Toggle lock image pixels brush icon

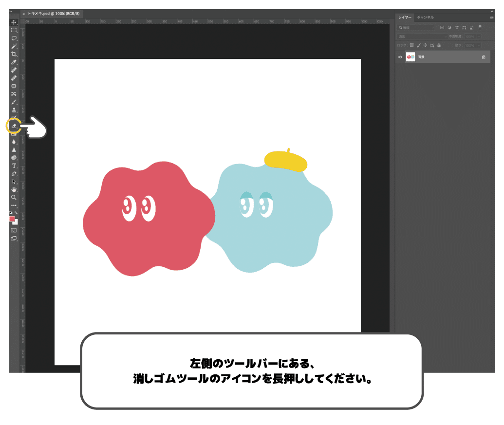tap(418, 45)
